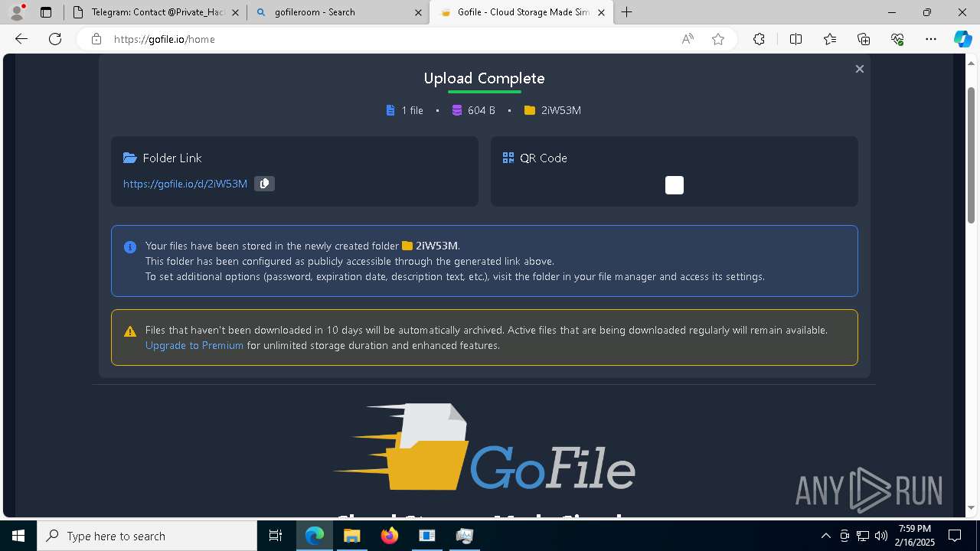Image resolution: width=980 pixels, height=551 pixels.
Task: Click the QR Code white square
Action: [675, 185]
